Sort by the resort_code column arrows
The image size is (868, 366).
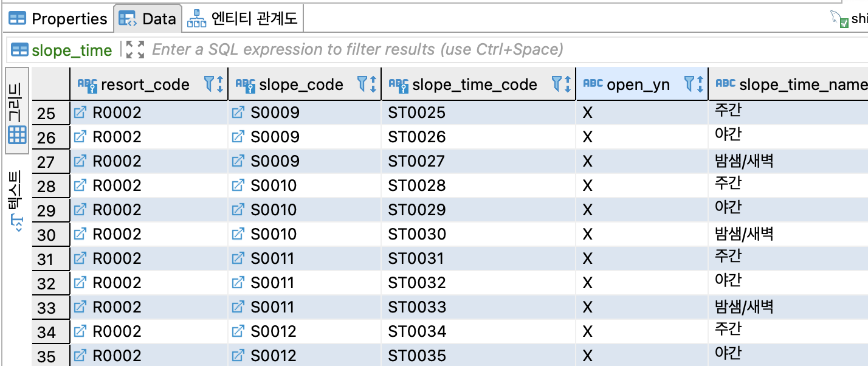220,84
